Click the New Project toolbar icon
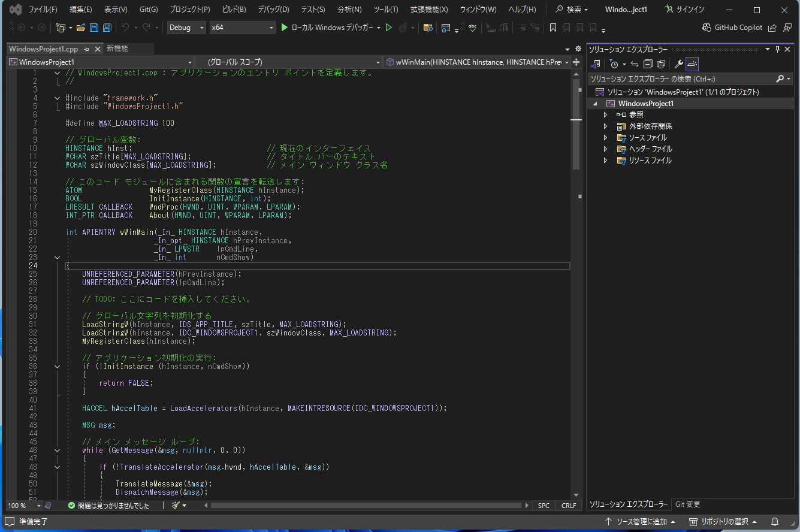 [60, 28]
